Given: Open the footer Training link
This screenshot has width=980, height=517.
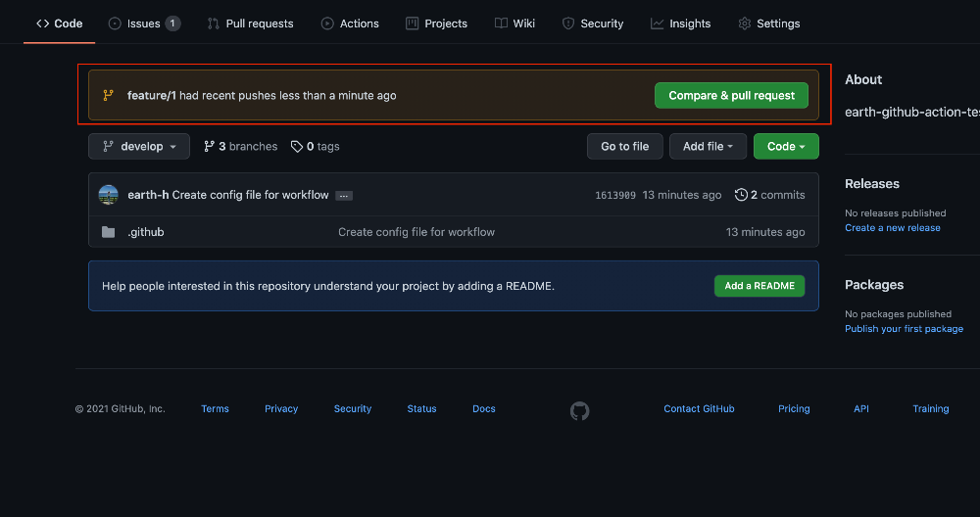Looking at the screenshot, I should tap(931, 409).
